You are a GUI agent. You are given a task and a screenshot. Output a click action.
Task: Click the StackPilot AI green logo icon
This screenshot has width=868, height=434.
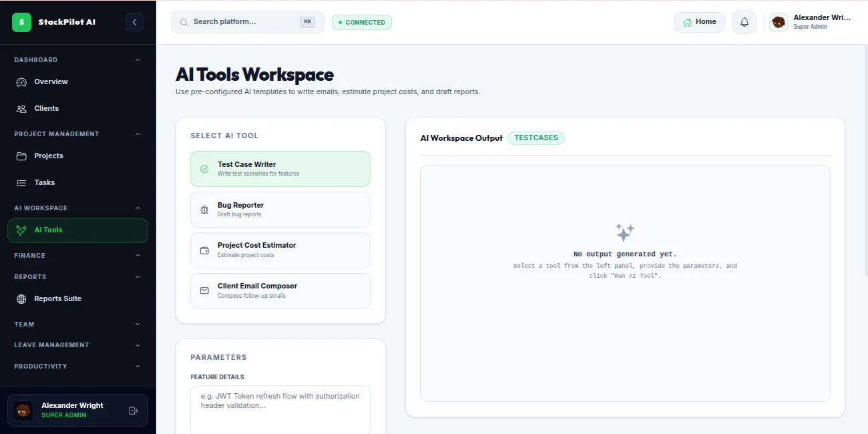pos(21,22)
